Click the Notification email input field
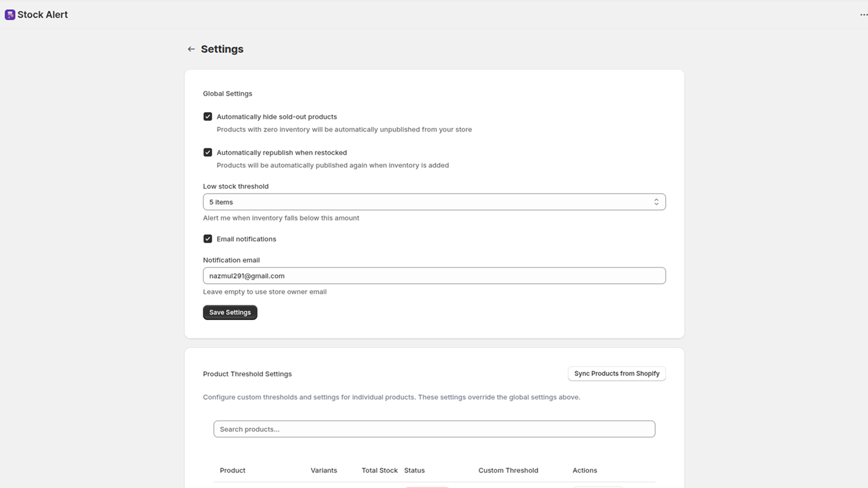The image size is (868, 488). pos(434,275)
